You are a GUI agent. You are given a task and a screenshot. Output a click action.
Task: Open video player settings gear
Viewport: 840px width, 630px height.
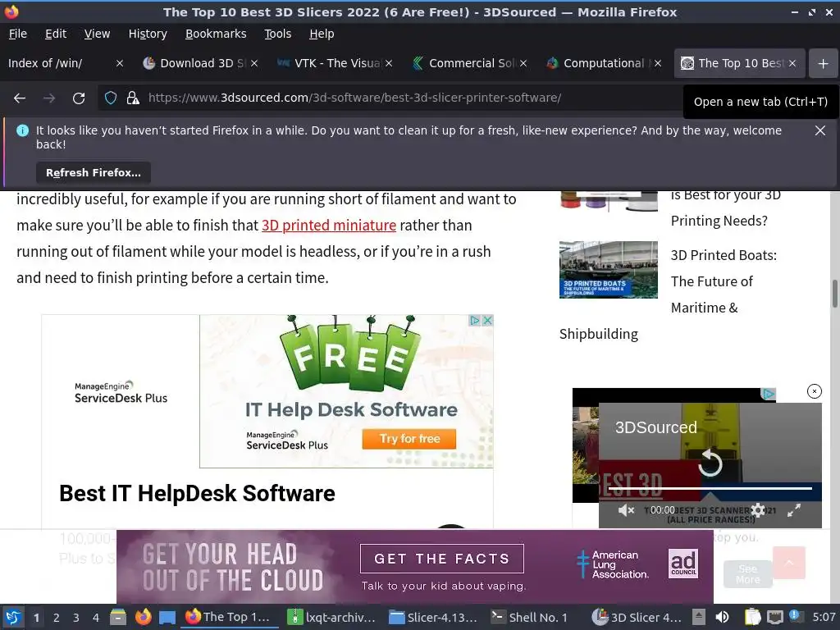(x=758, y=510)
